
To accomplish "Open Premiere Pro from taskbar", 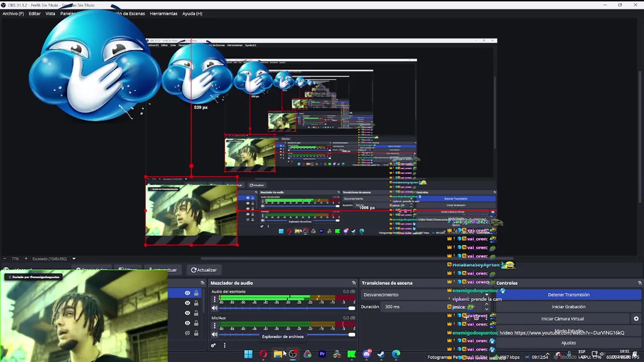I will click(x=322, y=354).
